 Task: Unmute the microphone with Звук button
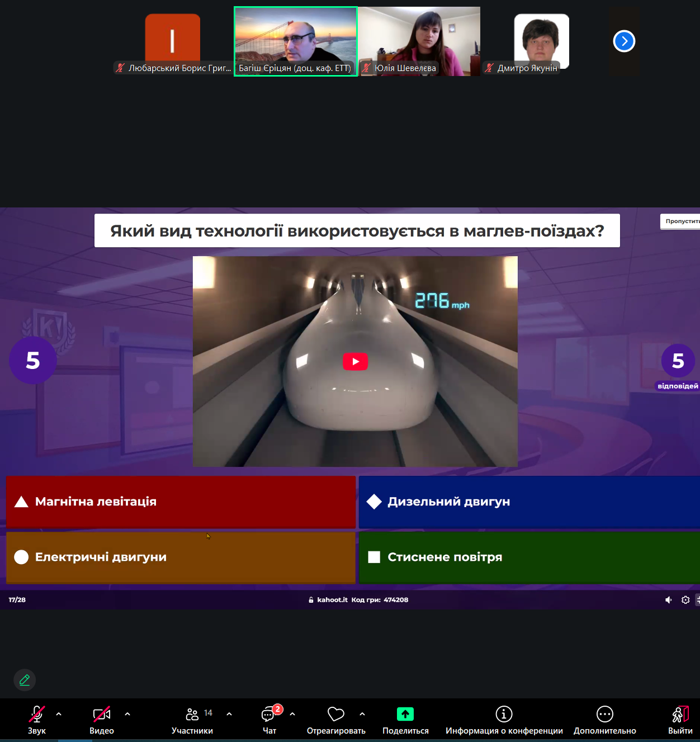coord(37,720)
